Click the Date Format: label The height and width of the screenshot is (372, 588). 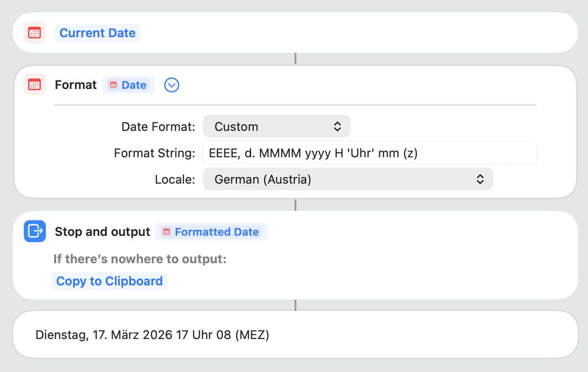coord(158,127)
